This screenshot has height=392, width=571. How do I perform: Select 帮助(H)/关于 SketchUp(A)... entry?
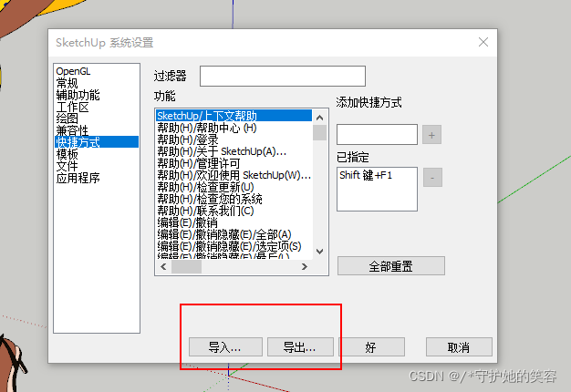click(x=222, y=151)
